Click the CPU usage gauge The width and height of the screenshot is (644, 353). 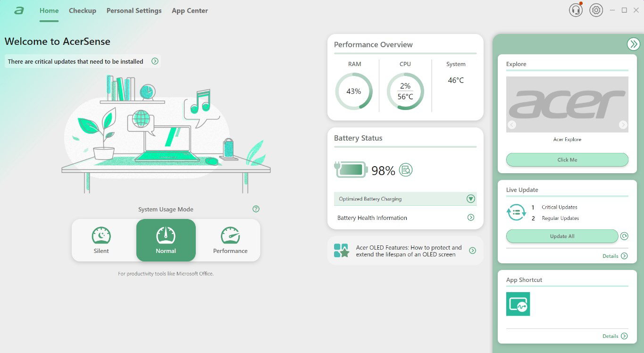[405, 92]
